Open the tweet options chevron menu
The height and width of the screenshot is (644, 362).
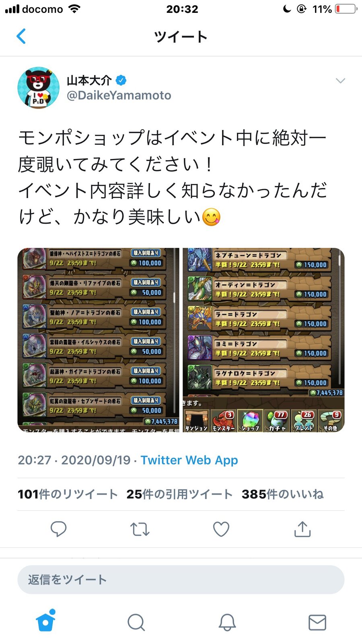click(340, 81)
